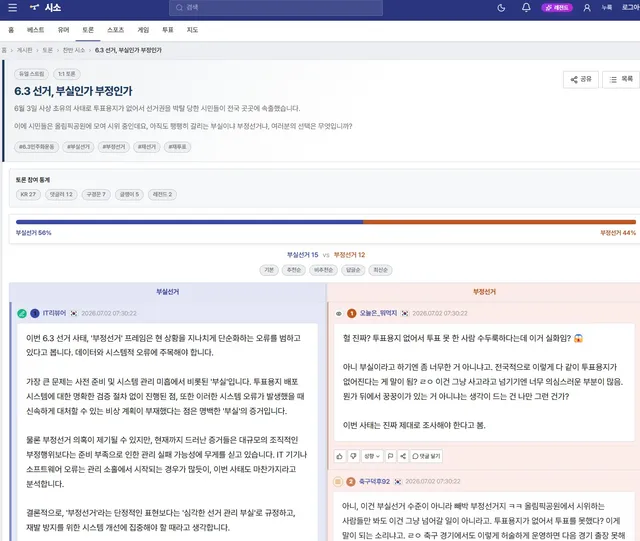Click the #재투표 hashtag
This screenshot has height=541, width=640.
(178, 147)
